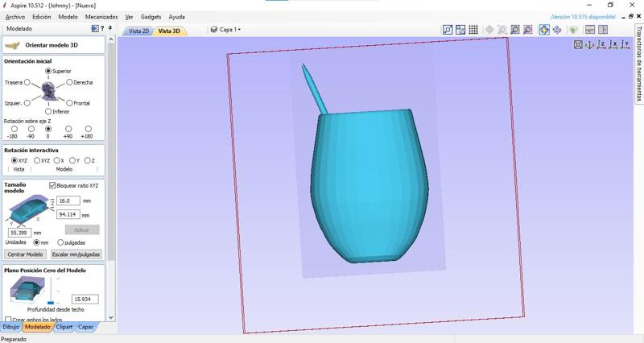Open the Modelo menu

point(68,17)
